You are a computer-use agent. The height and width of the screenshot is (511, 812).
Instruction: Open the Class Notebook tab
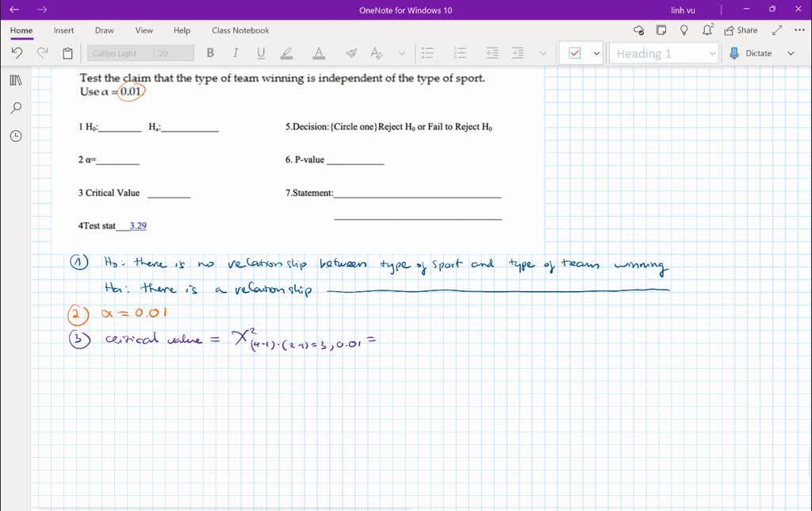point(240,30)
